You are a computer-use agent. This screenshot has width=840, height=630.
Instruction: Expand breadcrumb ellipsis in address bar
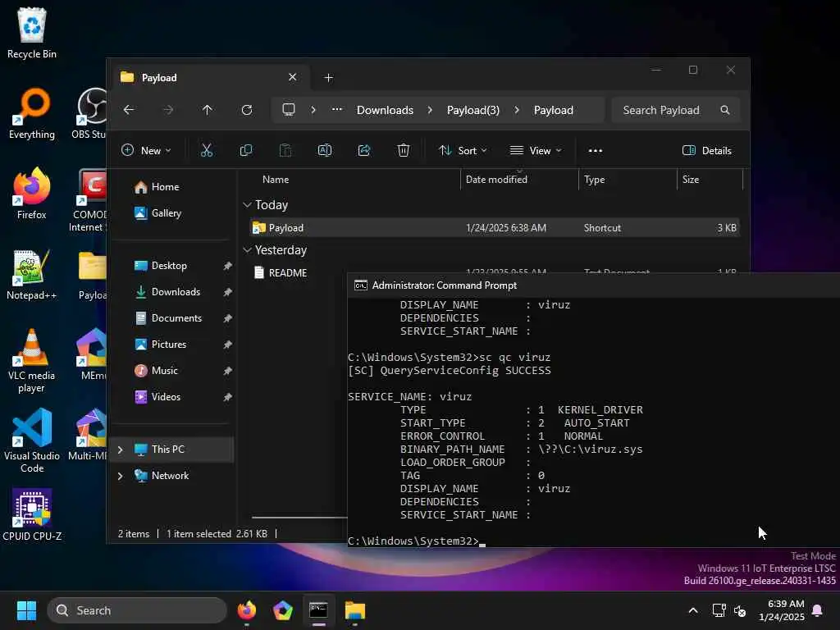337,110
